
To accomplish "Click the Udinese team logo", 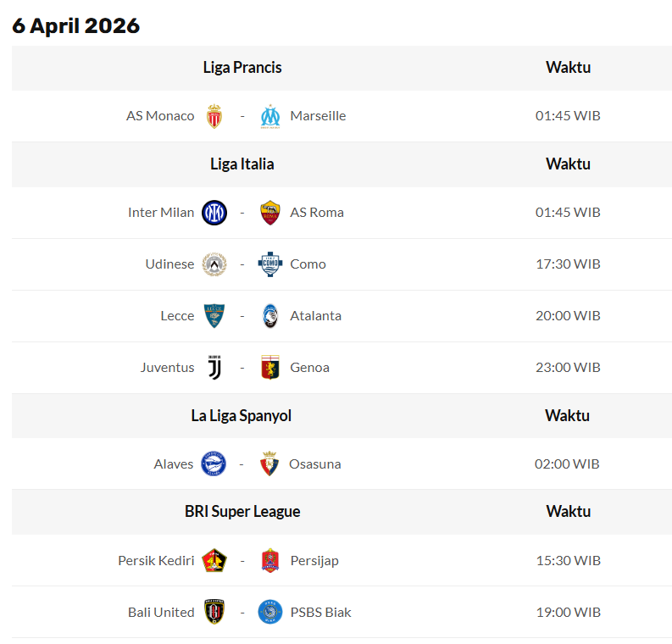I will coord(214,264).
